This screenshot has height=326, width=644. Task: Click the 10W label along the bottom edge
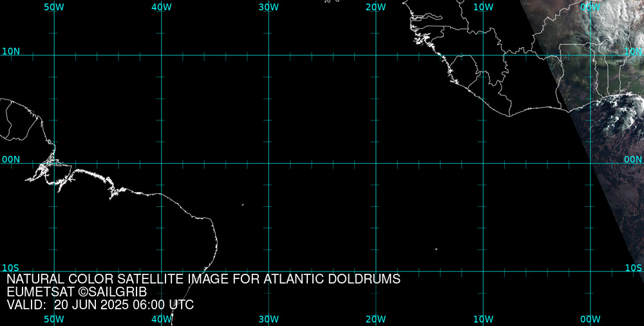484,320
